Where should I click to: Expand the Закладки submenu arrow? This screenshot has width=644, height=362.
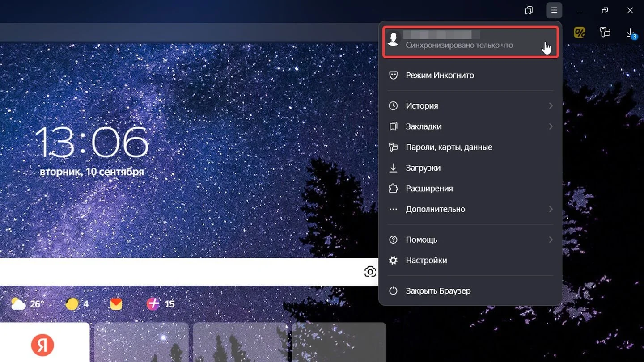[x=551, y=126]
